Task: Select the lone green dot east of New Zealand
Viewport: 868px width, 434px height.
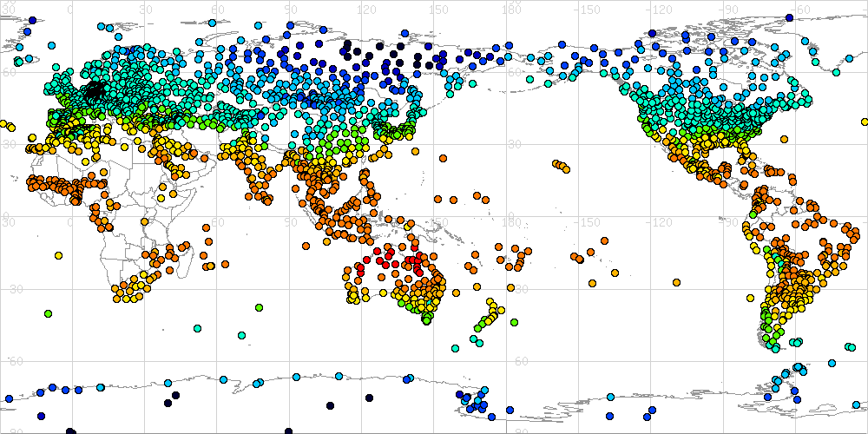Action: pyautogui.click(x=514, y=323)
